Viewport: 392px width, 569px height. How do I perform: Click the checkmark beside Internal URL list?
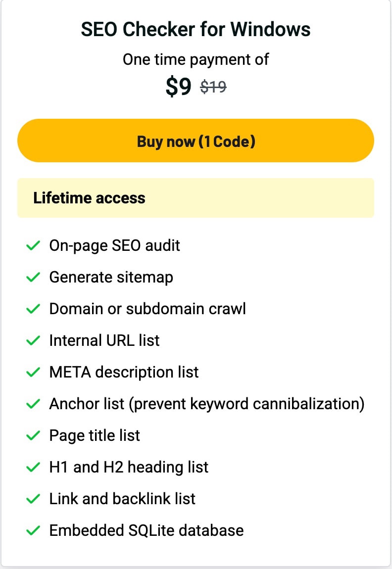pyautogui.click(x=33, y=340)
